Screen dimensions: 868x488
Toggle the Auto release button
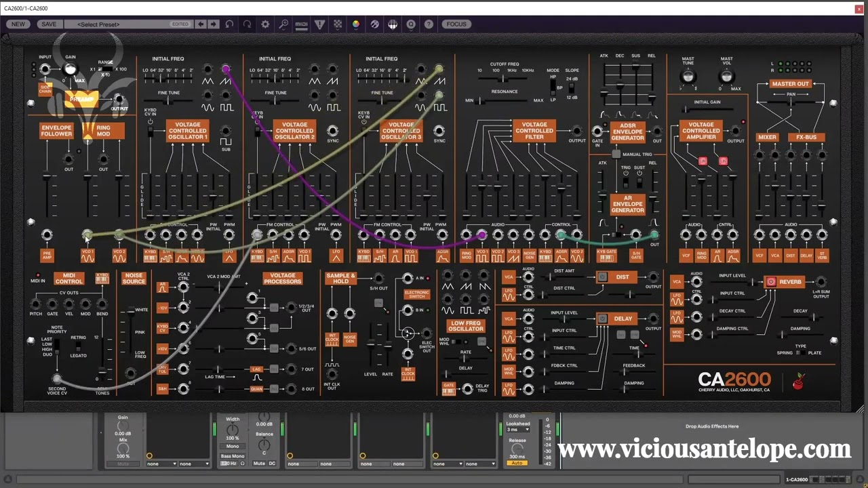(x=517, y=463)
